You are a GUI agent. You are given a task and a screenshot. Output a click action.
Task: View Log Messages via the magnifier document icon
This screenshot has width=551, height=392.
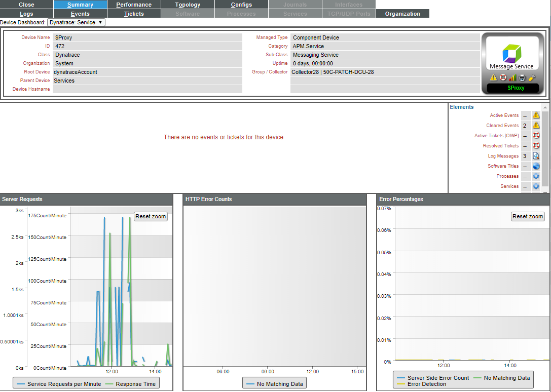[x=536, y=155]
